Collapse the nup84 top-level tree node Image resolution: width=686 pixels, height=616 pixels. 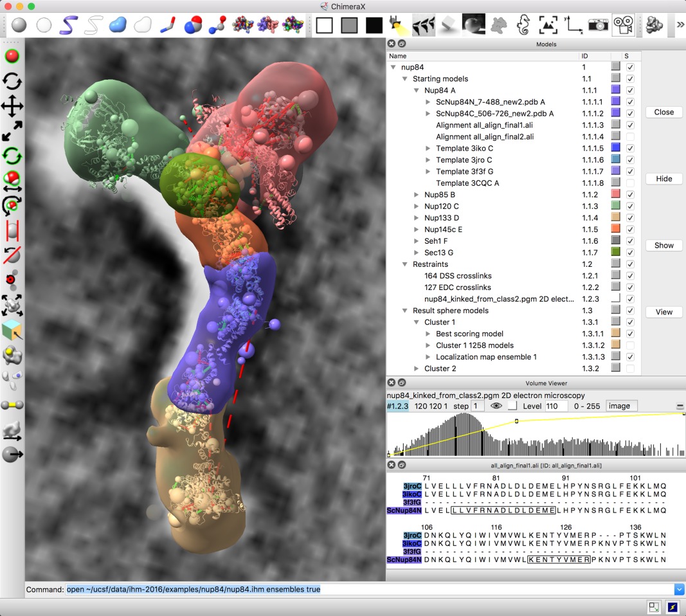pyautogui.click(x=393, y=67)
